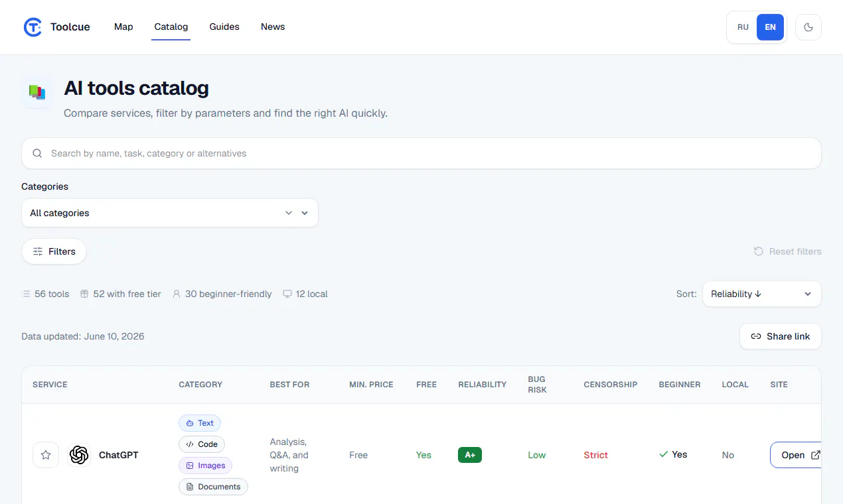Screen dimensions: 843x504
Task: Click the Low bug risk value
Action: point(537,455)
